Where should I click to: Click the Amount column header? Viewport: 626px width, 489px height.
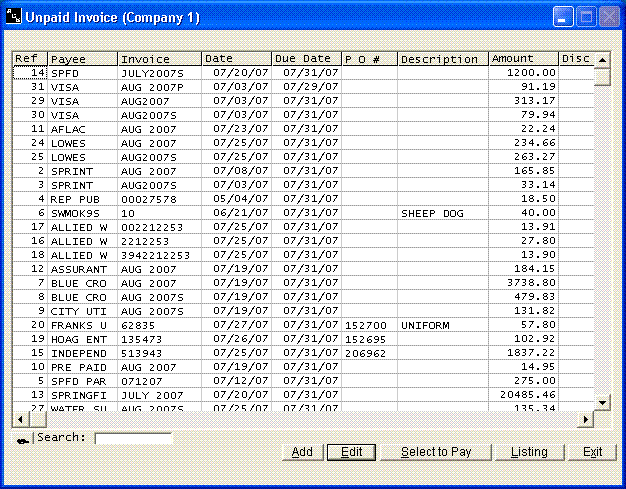(x=522, y=59)
